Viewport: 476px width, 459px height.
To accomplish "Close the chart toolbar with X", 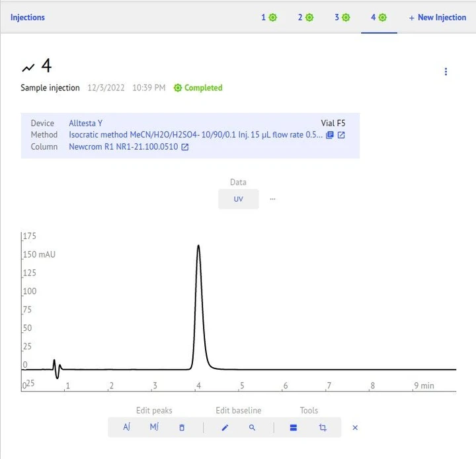I will point(355,427).
